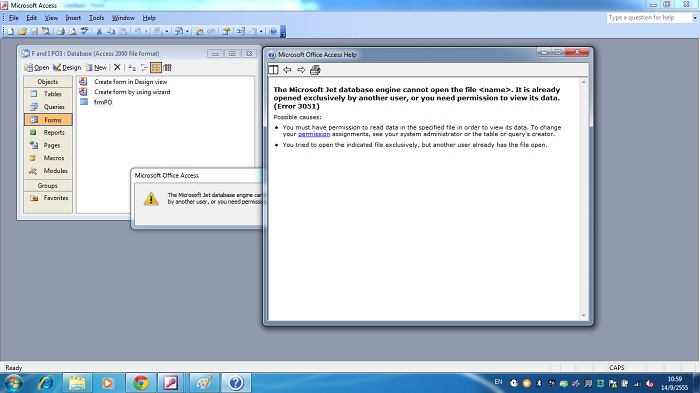Viewport: 700px width, 393px height.
Task: Run the Spelling check icon
Action: click(85, 31)
